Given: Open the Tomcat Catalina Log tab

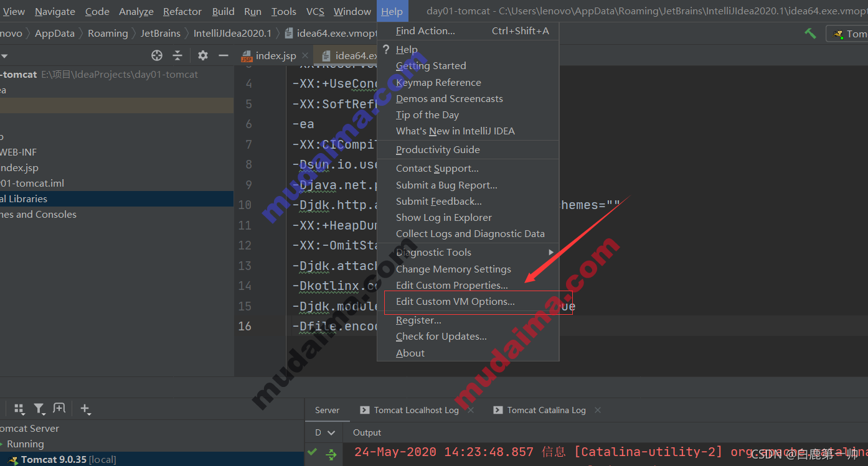Looking at the screenshot, I should (546, 410).
